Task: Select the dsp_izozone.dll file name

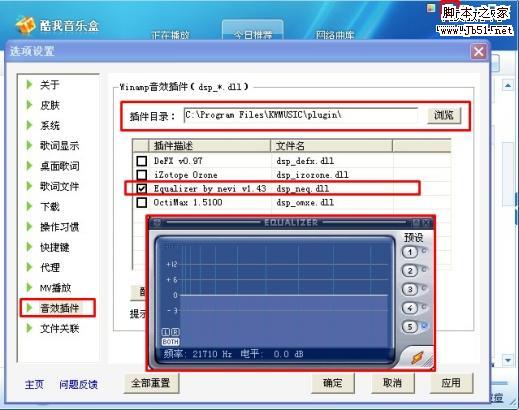Action: point(312,175)
